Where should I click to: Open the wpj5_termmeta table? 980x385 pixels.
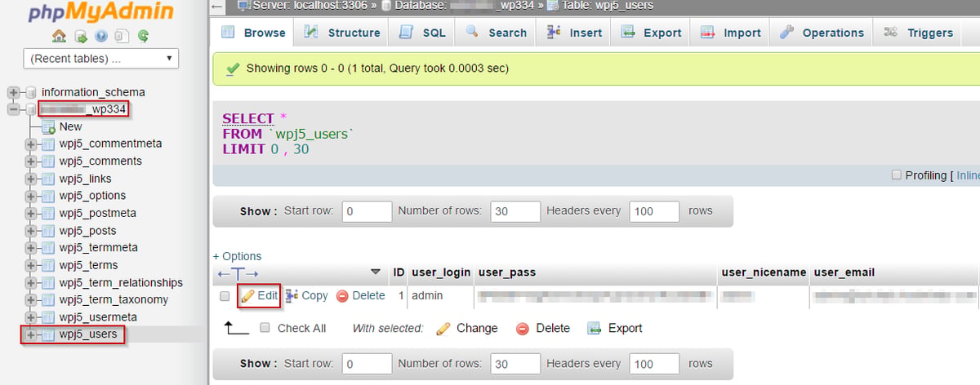(98, 248)
